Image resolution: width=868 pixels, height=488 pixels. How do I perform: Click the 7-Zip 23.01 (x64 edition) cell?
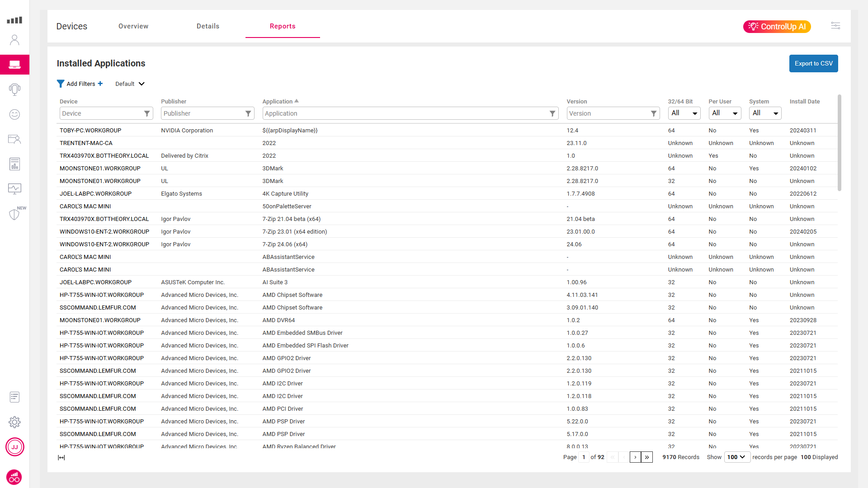(x=295, y=231)
